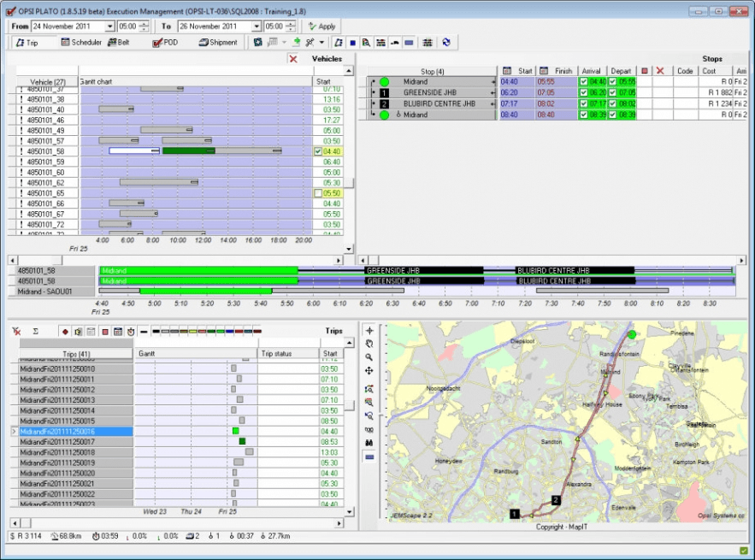Open the From date dropdown calendar
This screenshot has width=755, height=560.
pyautogui.click(x=109, y=27)
